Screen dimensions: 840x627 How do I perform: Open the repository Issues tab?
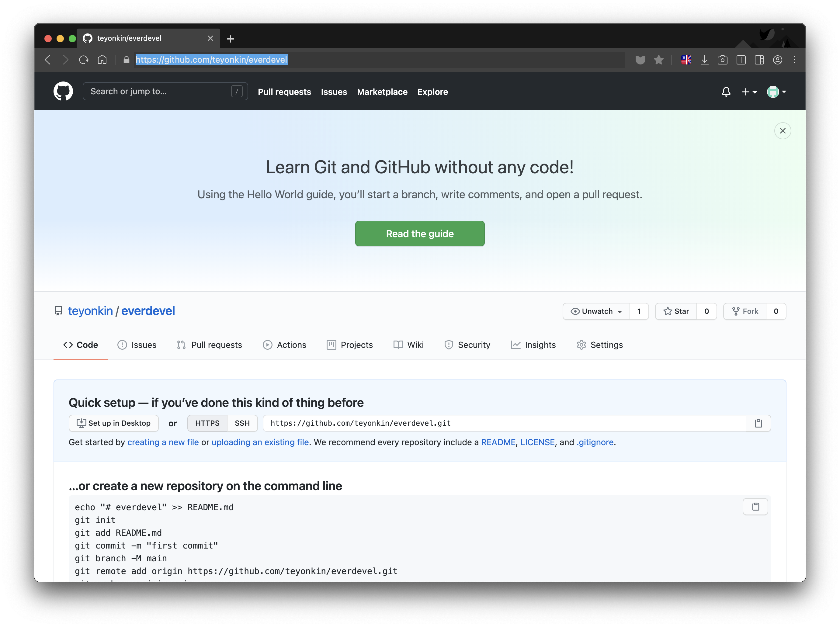(137, 345)
